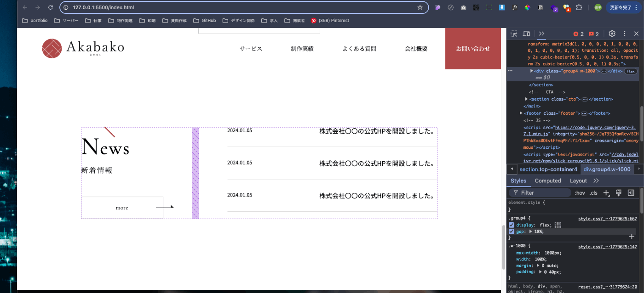Expand the section.cta element node
644x293 pixels.
(x=526, y=99)
